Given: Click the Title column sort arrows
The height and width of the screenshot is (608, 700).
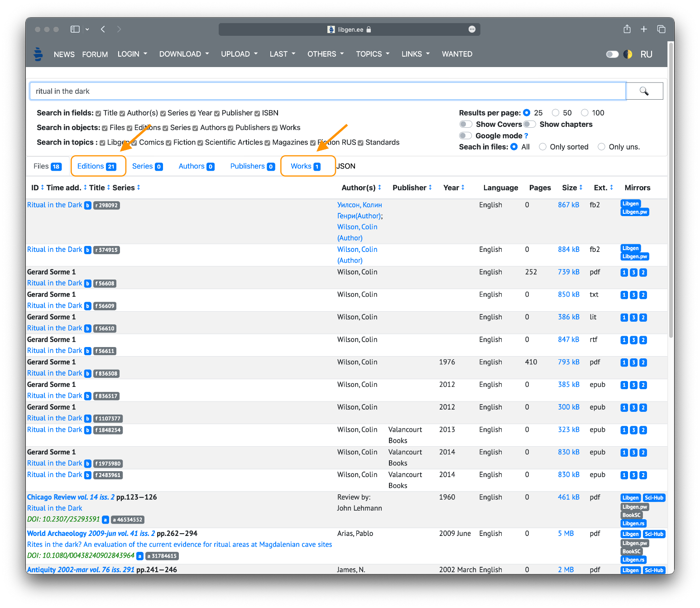Looking at the screenshot, I should (109, 188).
